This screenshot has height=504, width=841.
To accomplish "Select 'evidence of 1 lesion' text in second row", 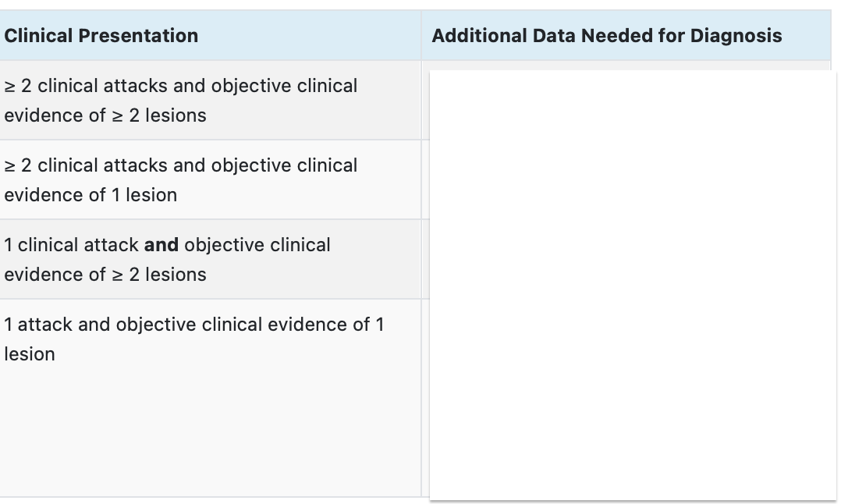I will [90, 195].
